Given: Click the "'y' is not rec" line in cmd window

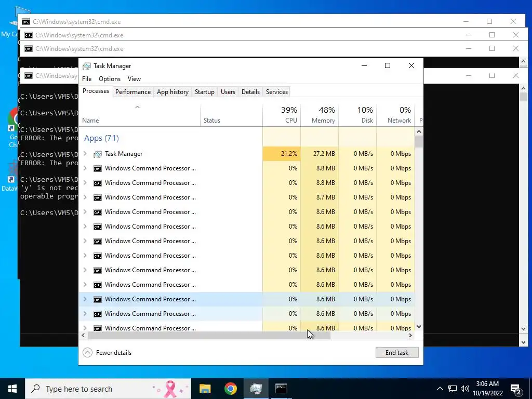Looking at the screenshot, I should 49,188.
